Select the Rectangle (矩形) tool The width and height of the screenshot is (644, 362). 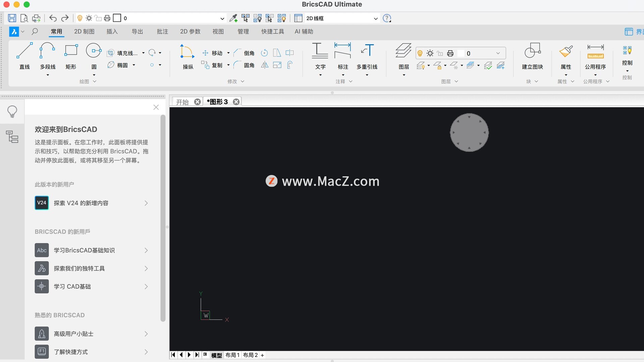pyautogui.click(x=71, y=51)
